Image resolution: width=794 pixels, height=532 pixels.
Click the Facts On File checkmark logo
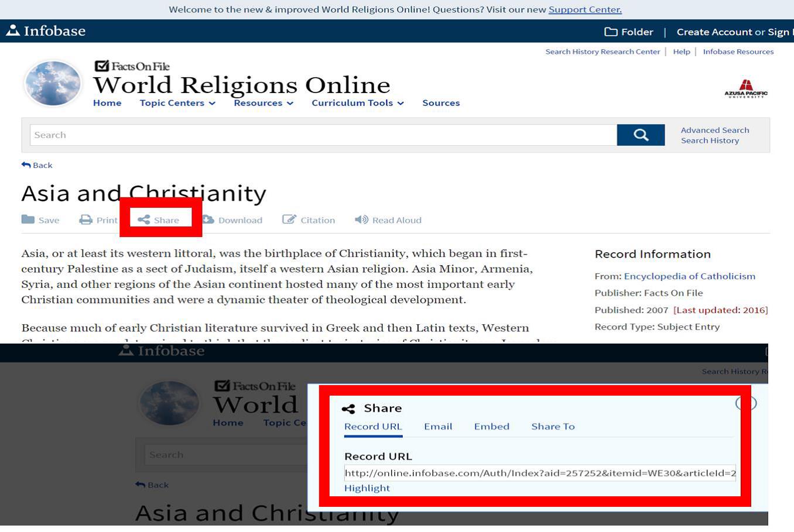tap(132, 66)
